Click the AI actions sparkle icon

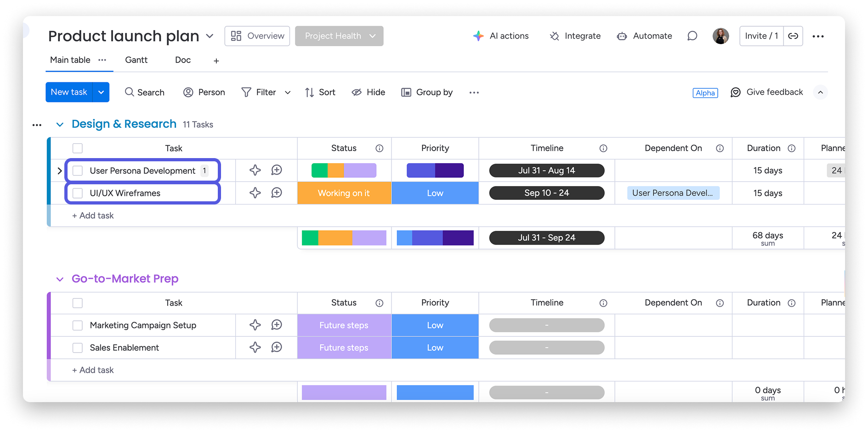478,36
